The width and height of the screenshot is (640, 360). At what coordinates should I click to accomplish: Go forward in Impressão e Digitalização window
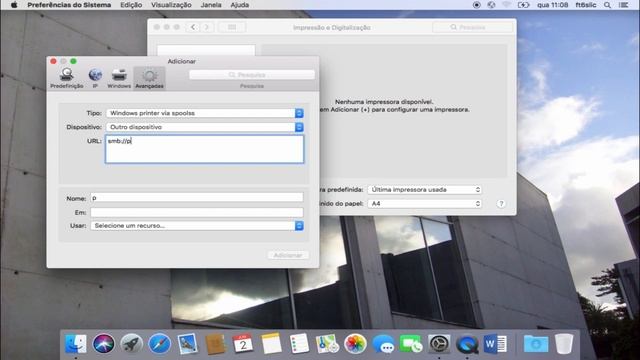tap(206, 27)
